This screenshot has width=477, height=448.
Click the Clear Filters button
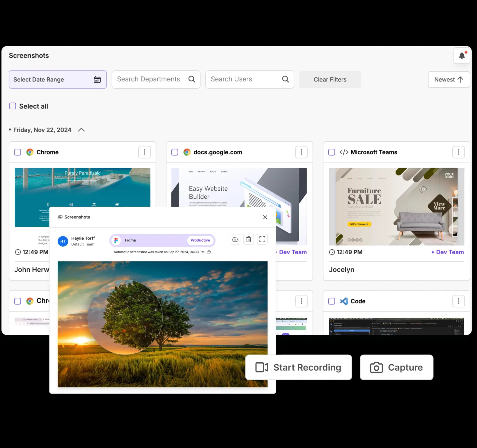pos(330,79)
